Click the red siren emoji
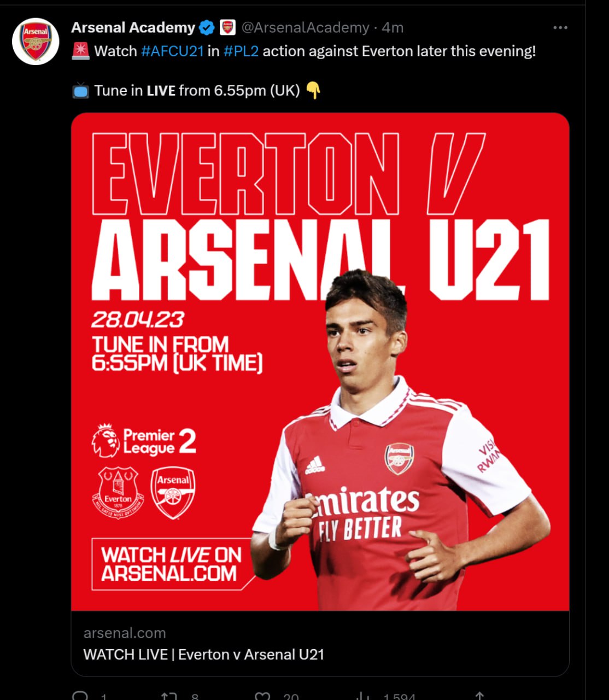The height and width of the screenshot is (700, 609). (80, 51)
